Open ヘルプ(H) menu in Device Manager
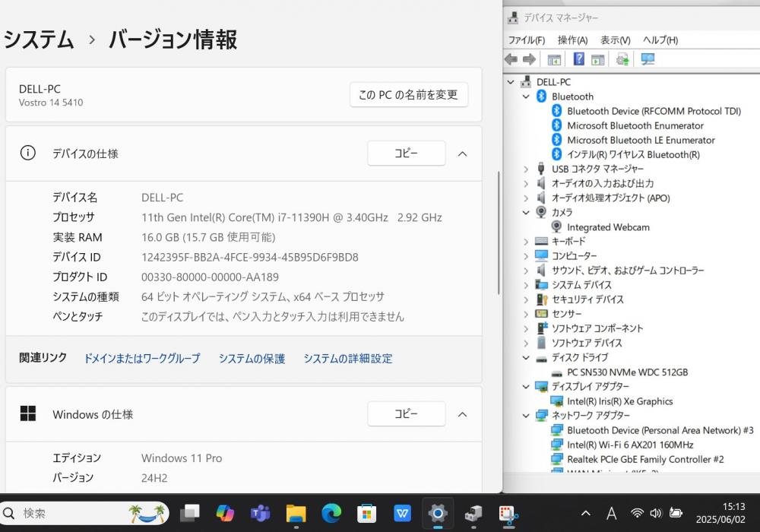Image resolution: width=760 pixels, height=532 pixels. coord(660,40)
